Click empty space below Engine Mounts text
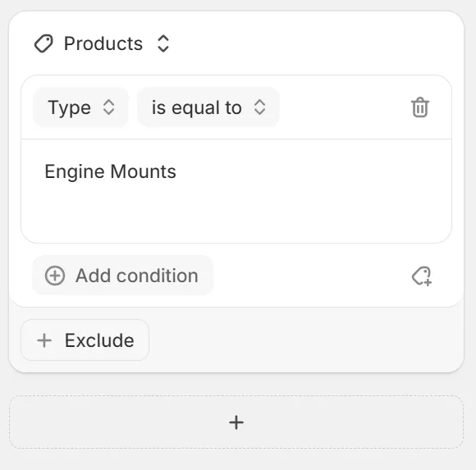Viewport: 476px width, 470px height. tap(236, 212)
